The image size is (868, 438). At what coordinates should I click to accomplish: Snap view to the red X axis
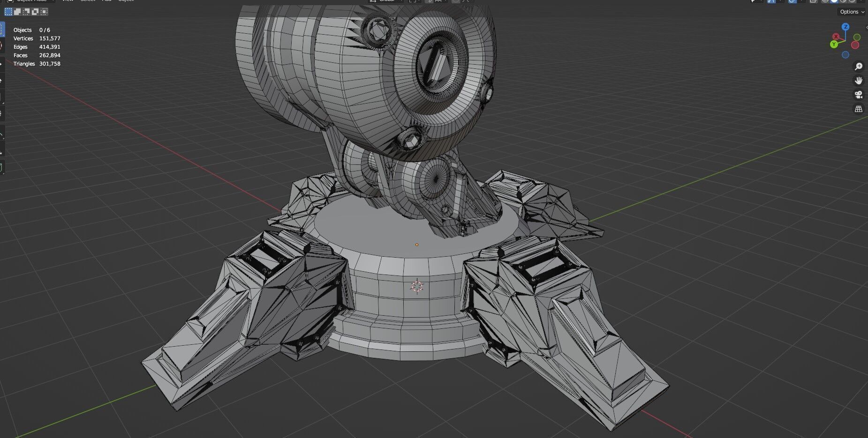pyautogui.click(x=836, y=37)
